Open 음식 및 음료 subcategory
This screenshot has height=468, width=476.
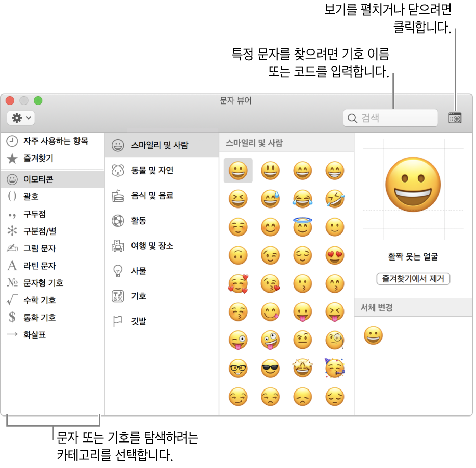(162, 196)
